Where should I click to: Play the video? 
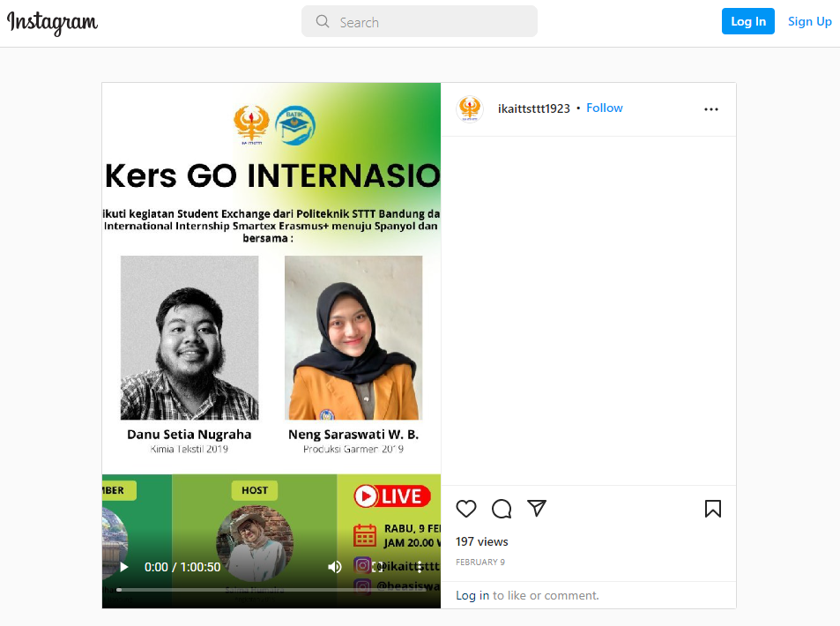pyautogui.click(x=123, y=567)
